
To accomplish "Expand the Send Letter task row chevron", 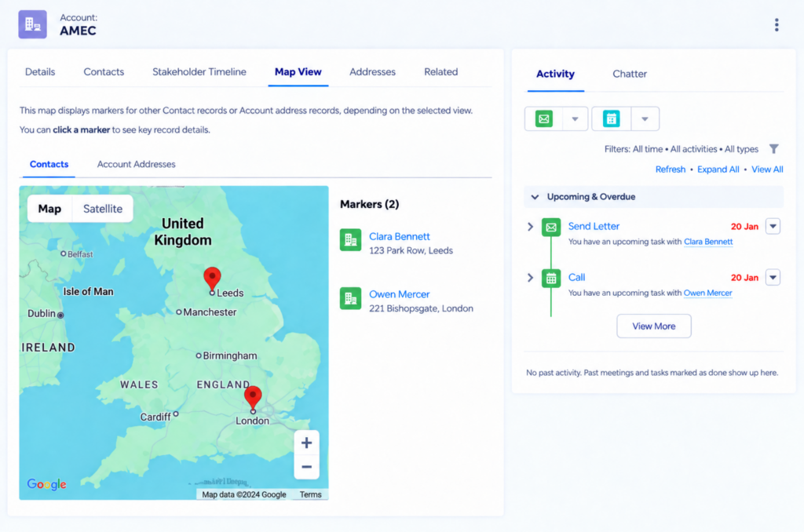I will (530, 227).
